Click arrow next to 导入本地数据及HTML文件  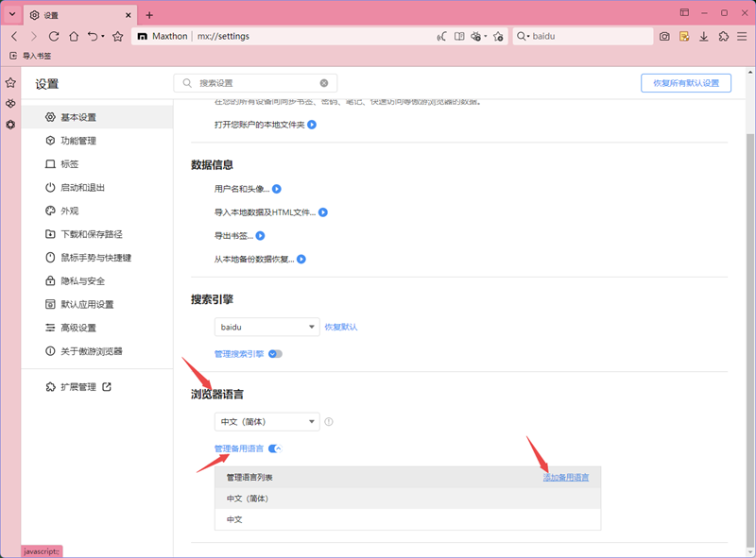point(323,212)
